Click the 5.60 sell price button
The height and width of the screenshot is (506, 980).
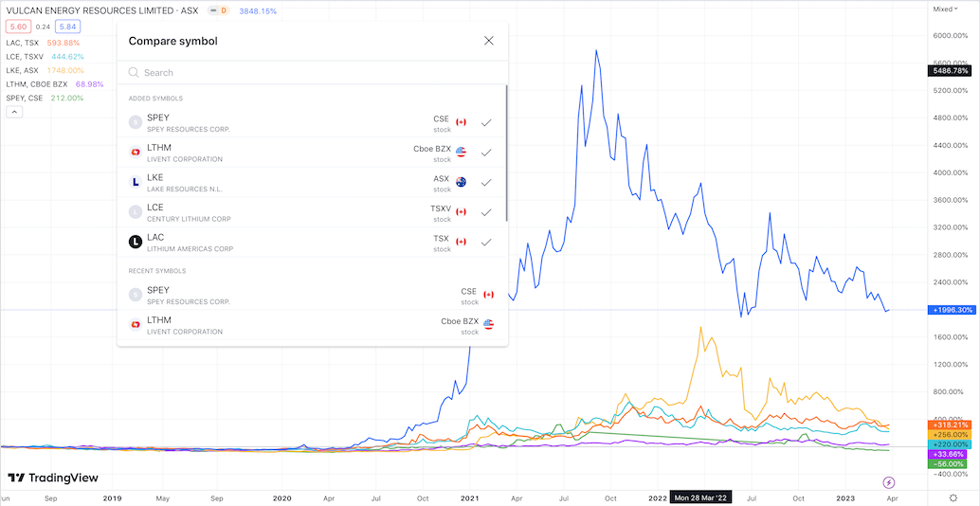pos(18,27)
